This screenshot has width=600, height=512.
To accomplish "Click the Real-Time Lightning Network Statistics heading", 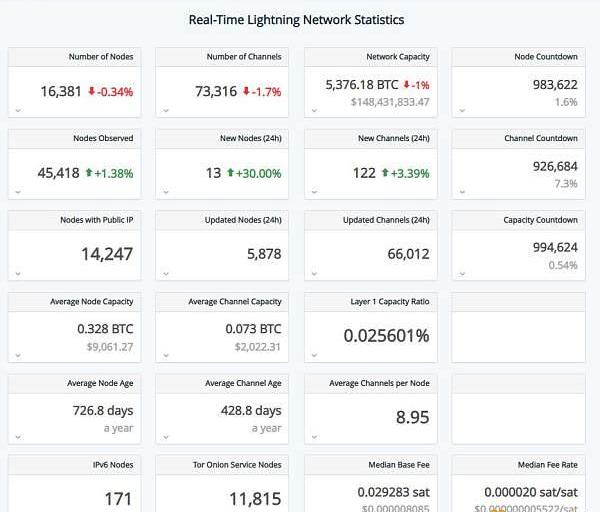I will click(x=297, y=20).
